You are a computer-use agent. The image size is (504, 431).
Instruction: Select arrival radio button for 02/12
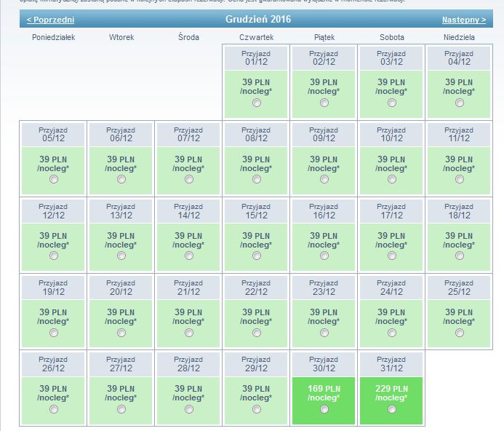coord(324,103)
